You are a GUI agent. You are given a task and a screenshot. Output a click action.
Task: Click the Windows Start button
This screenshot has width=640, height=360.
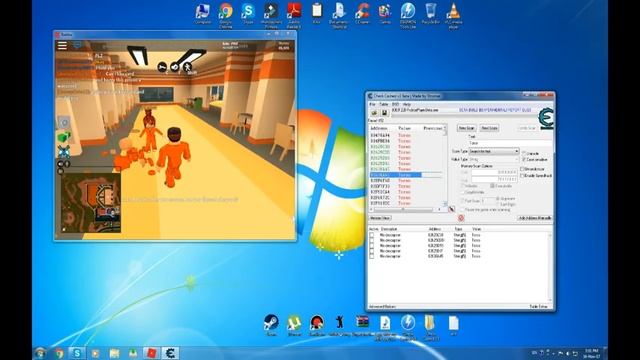tap(41, 353)
